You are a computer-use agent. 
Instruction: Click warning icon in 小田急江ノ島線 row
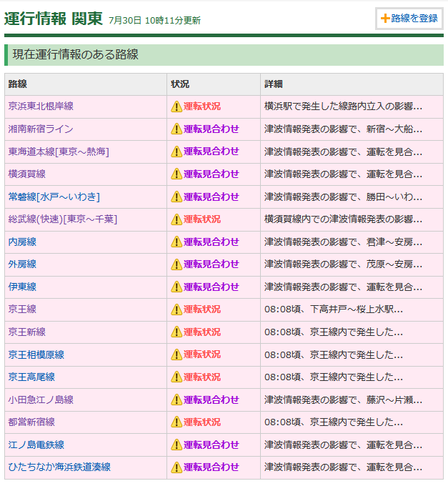pyautogui.click(x=176, y=400)
